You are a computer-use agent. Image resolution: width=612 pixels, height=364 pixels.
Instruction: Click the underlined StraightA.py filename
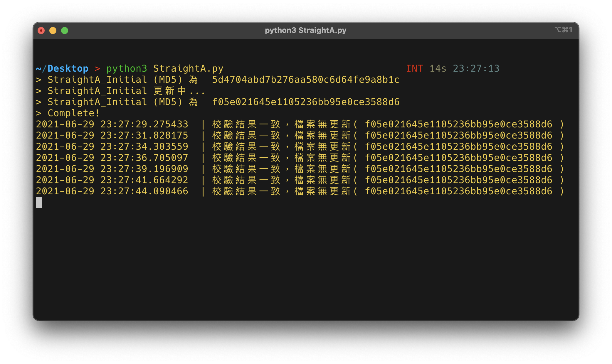(188, 68)
